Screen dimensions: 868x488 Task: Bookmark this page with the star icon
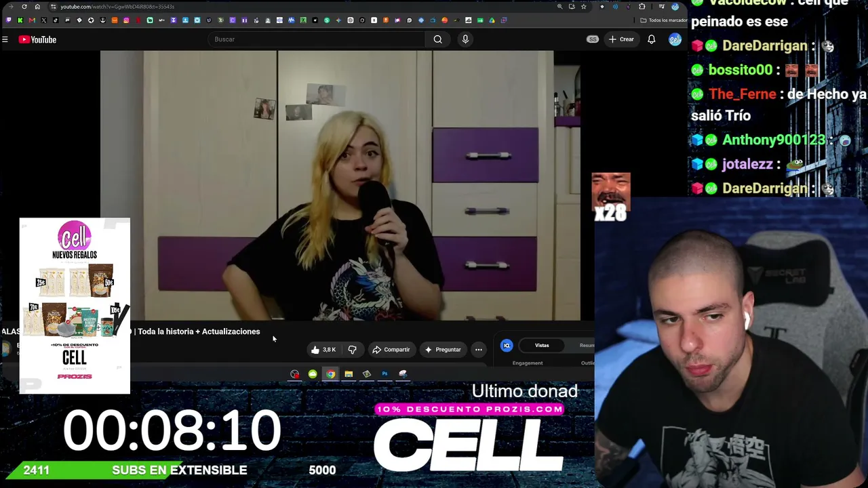[x=583, y=7]
